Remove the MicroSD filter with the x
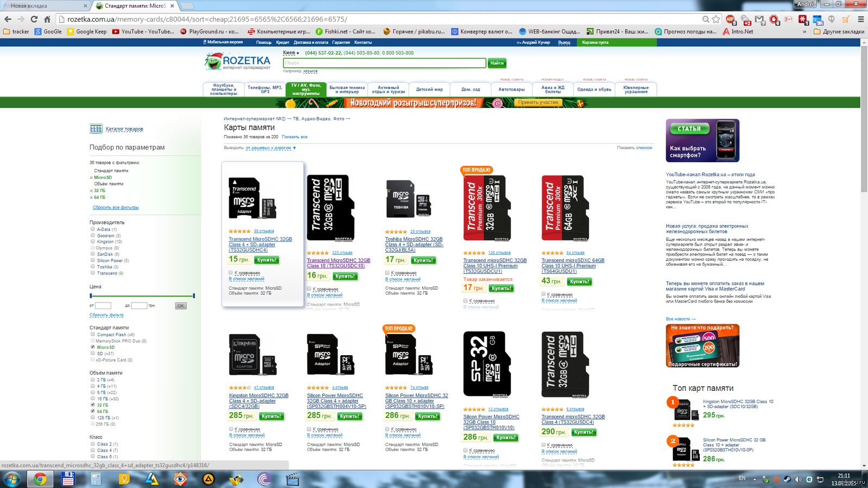Screen dimensions: 868x488 (91, 178)
